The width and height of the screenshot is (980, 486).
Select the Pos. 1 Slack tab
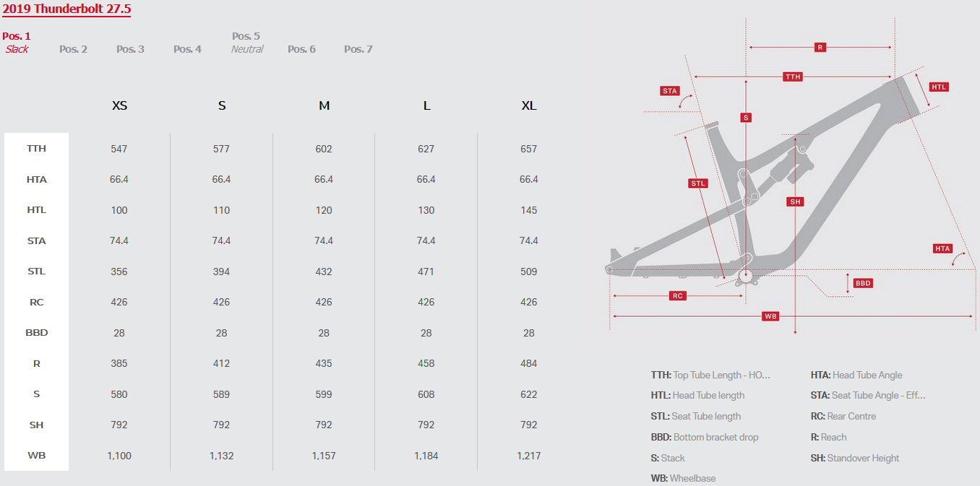(x=17, y=43)
